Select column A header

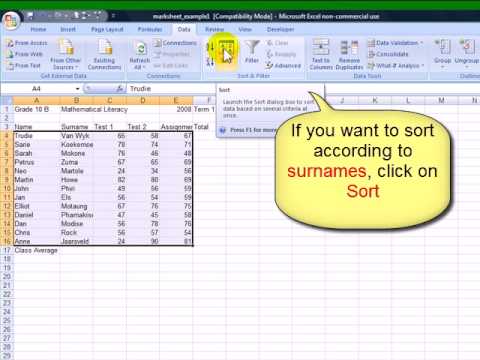click(x=36, y=100)
